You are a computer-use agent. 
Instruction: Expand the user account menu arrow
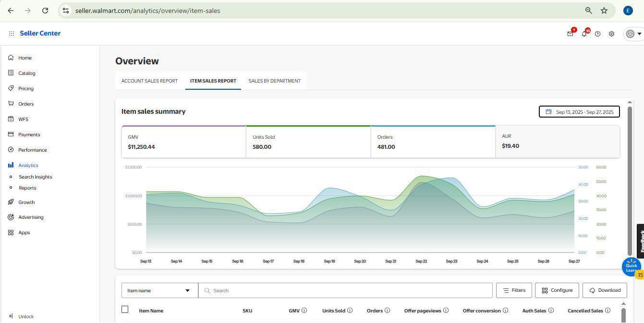(x=639, y=34)
